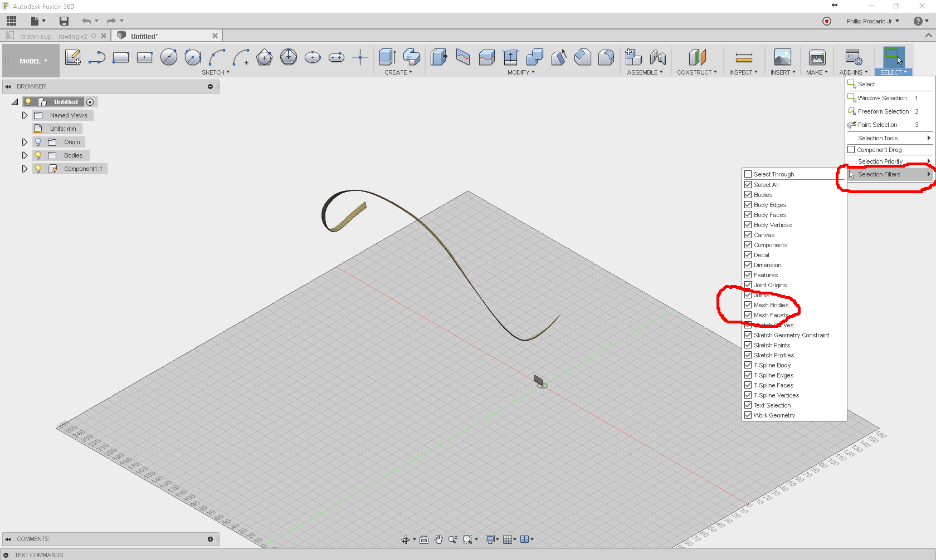Click the Pan hand icon
Image resolution: width=936 pixels, height=560 pixels.
tap(438, 539)
